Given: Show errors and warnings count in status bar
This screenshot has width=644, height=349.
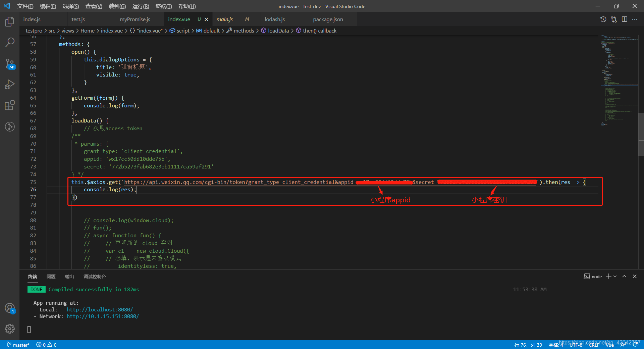Looking at the screenshot, I should point(46,345).
